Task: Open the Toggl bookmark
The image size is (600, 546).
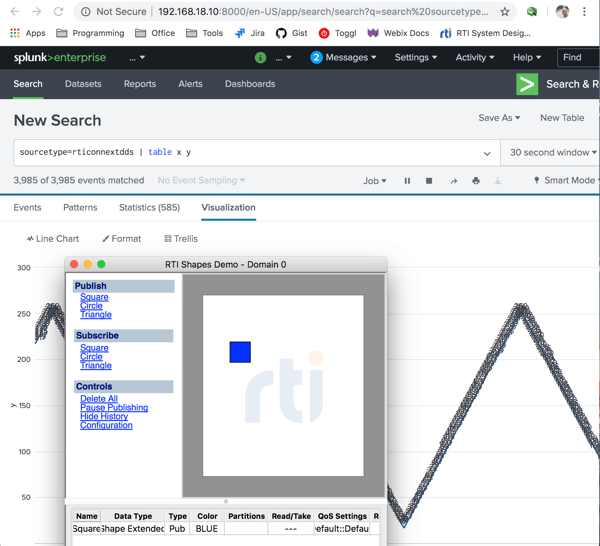Action: 338,33
